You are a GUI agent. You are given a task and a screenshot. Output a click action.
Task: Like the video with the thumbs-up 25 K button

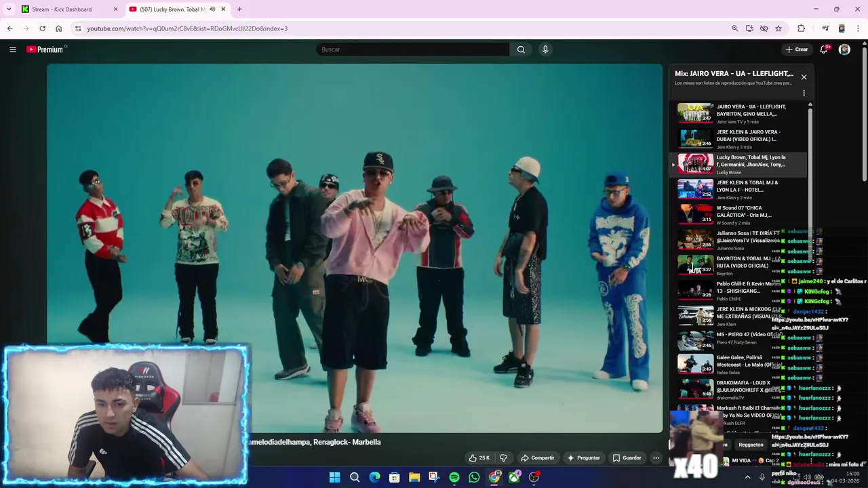479,458
